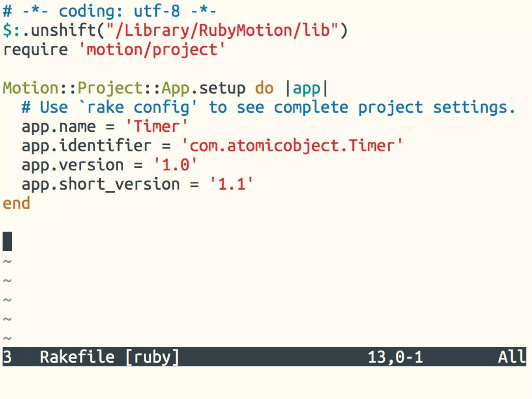The width and height of the screenshot is (532, 399).
Task: Click the 'Timer' app name string
Action: [x=156, y=127]
